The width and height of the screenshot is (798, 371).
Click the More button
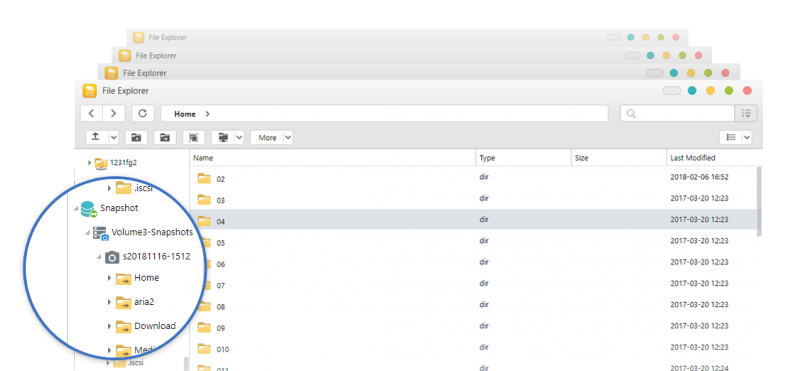click(x=267, y=137)
